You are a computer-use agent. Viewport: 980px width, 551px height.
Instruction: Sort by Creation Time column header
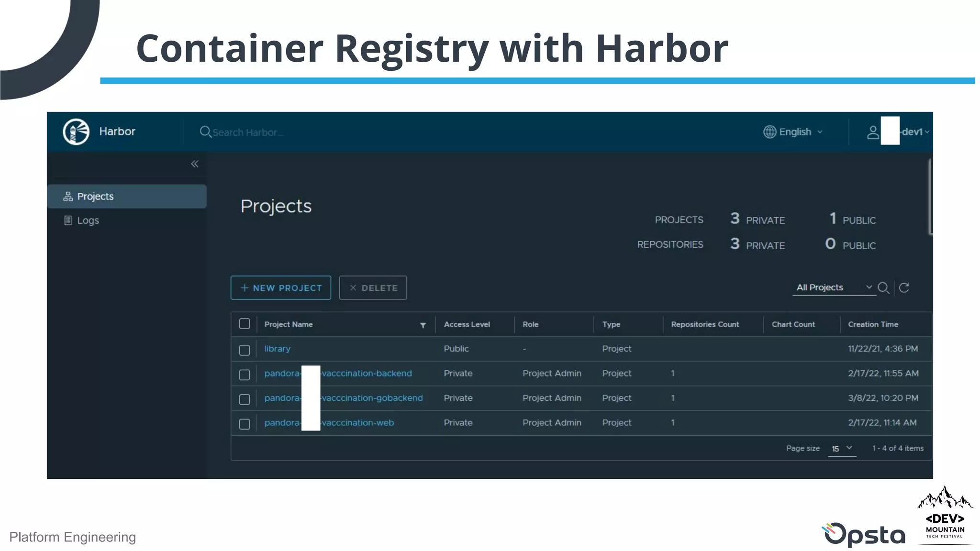pyautogui.click(x=873, y=324)
